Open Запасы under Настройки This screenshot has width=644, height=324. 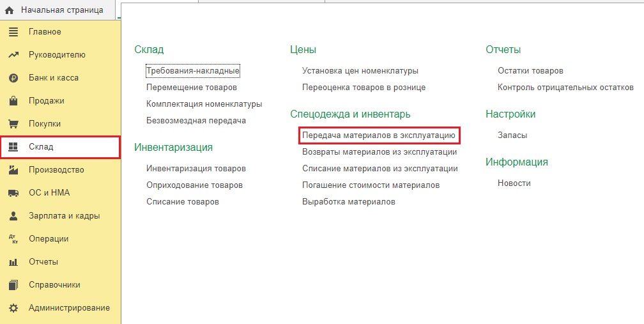point(512,135)
